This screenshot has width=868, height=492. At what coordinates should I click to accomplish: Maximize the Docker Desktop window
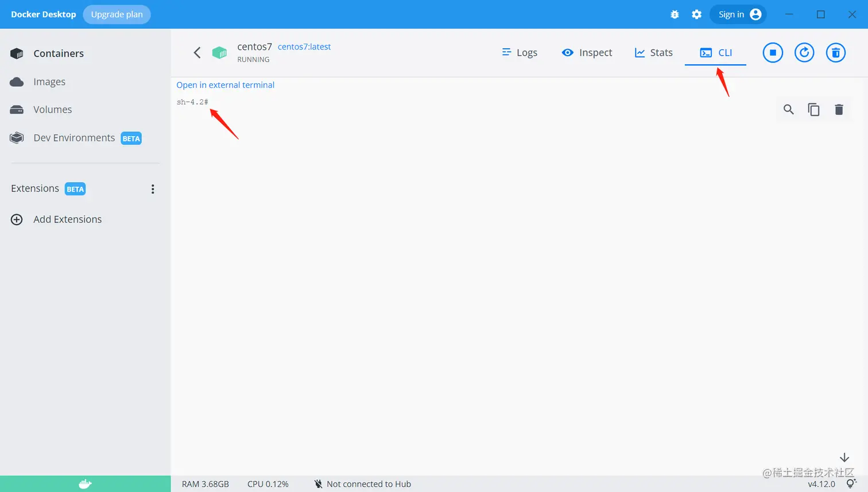(821, 14)
